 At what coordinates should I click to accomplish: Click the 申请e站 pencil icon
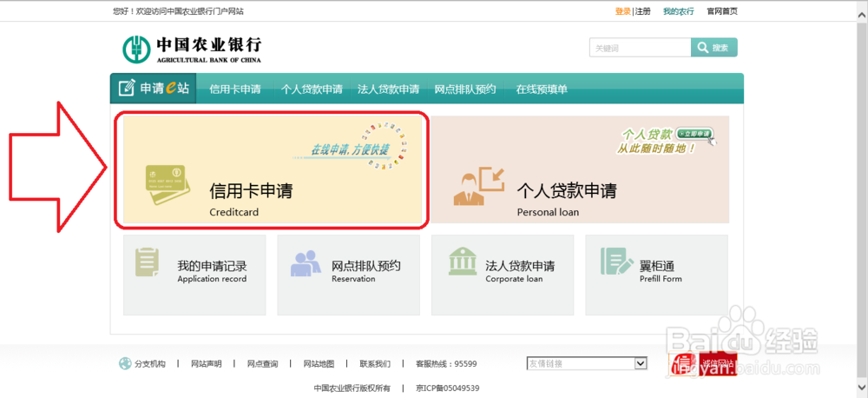point(127,88)
